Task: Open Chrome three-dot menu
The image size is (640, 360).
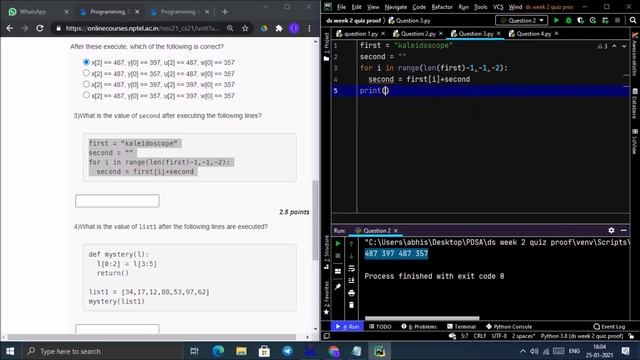Action: 309,28
